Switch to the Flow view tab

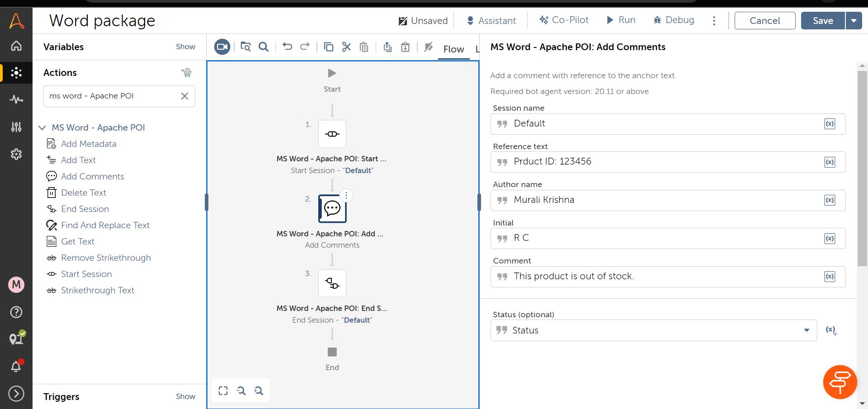pos(453,49)
